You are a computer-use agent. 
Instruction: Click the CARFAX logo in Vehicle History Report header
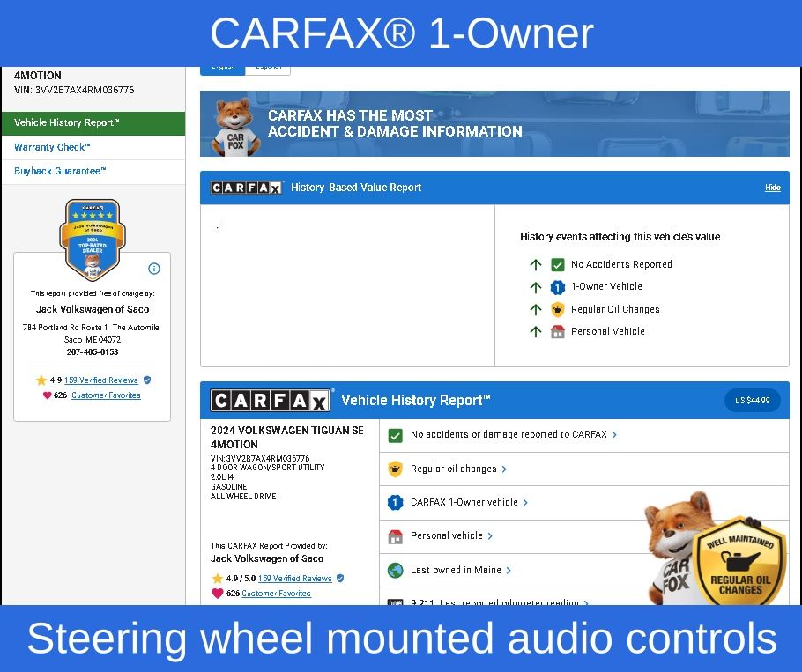270,401
